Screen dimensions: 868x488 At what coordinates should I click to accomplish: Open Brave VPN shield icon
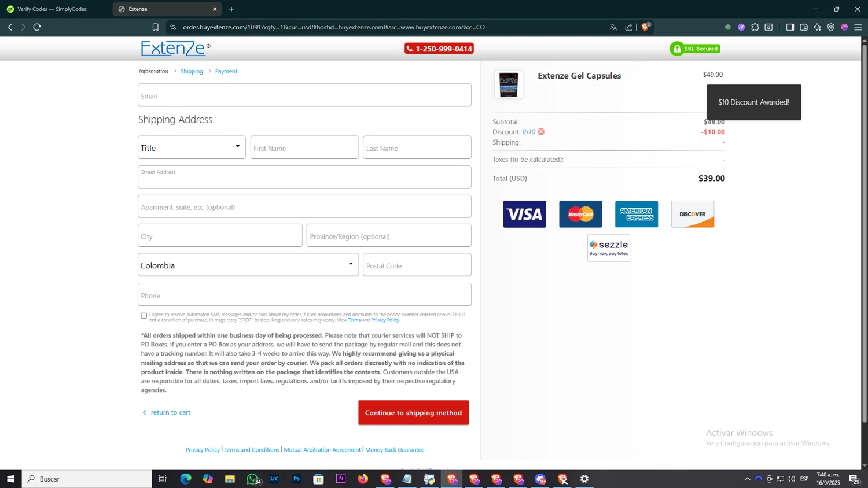pos(831,27)
